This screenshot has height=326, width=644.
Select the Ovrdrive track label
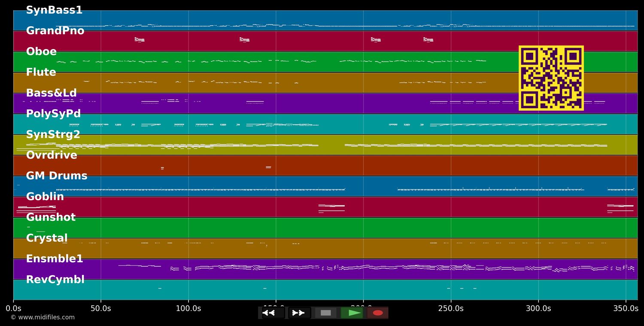coord(52,155)
